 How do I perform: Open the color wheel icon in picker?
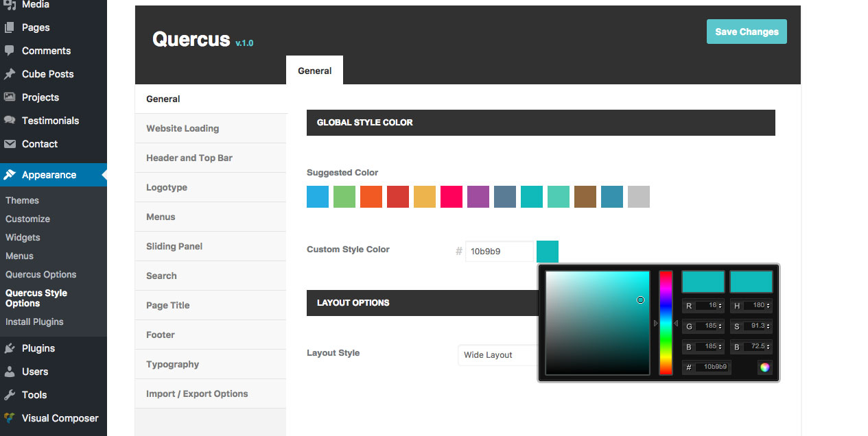[764, 367]
